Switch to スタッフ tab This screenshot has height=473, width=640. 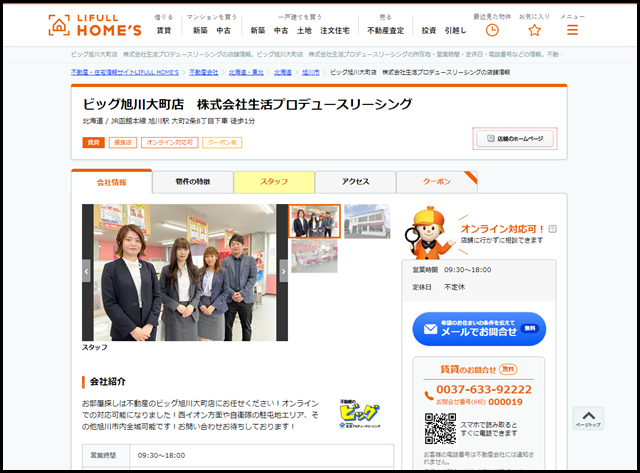point(274,182)
